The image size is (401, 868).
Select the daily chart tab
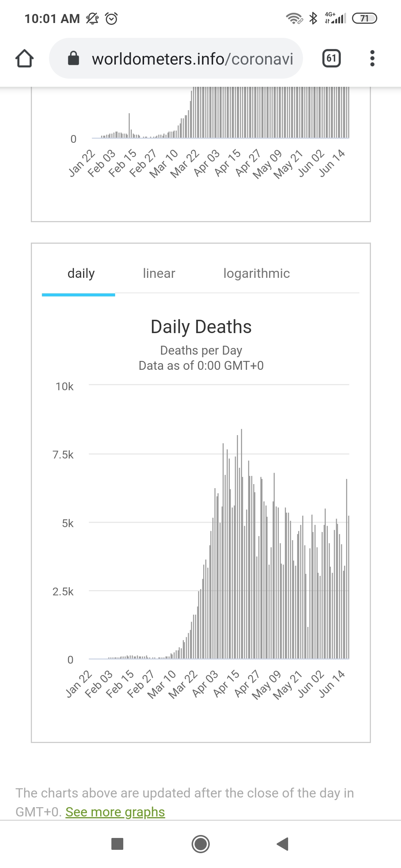(81, 273)
